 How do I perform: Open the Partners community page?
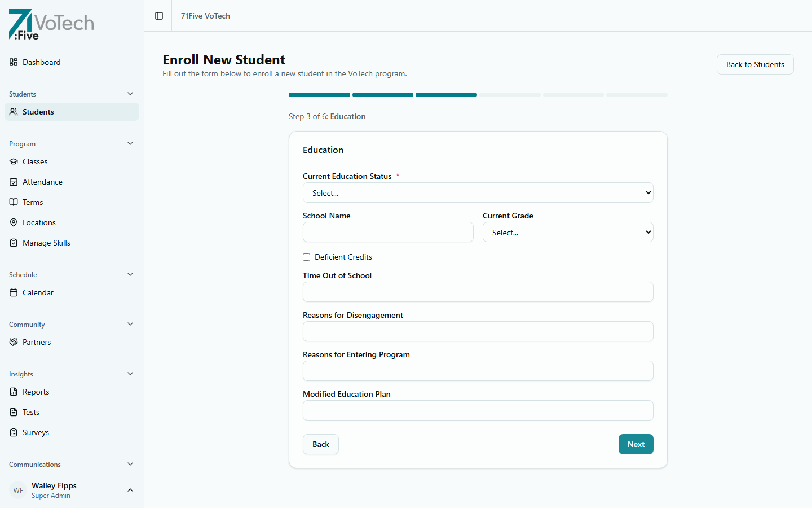click(x=36, y=342)
